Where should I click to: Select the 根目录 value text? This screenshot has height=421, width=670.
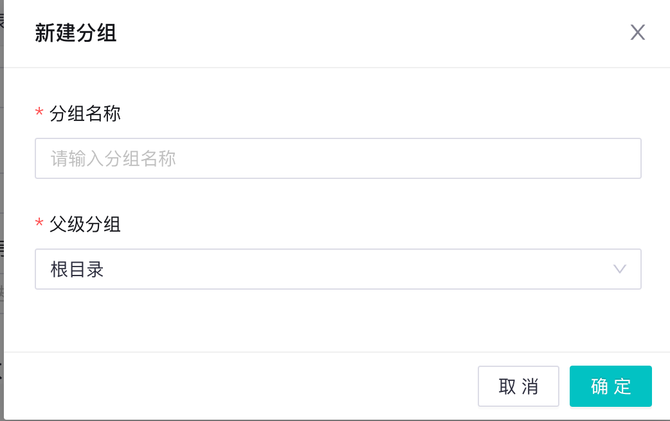click(x=78, y=269)
